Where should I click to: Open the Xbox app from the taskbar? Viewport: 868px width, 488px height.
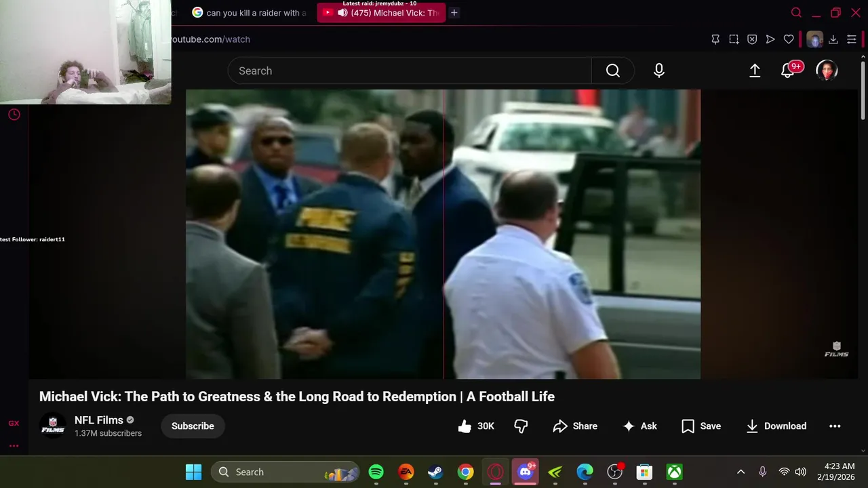(x=675, y=472)
